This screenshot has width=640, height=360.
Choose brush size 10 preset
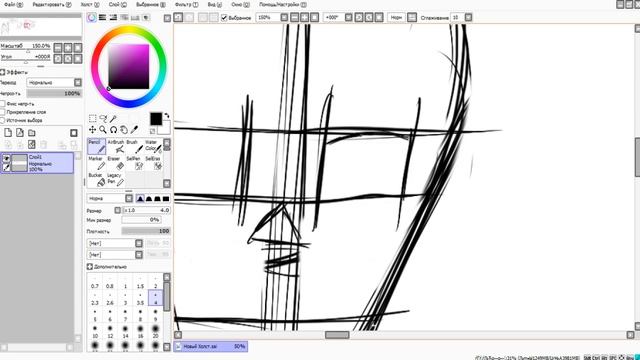point(95,331)
